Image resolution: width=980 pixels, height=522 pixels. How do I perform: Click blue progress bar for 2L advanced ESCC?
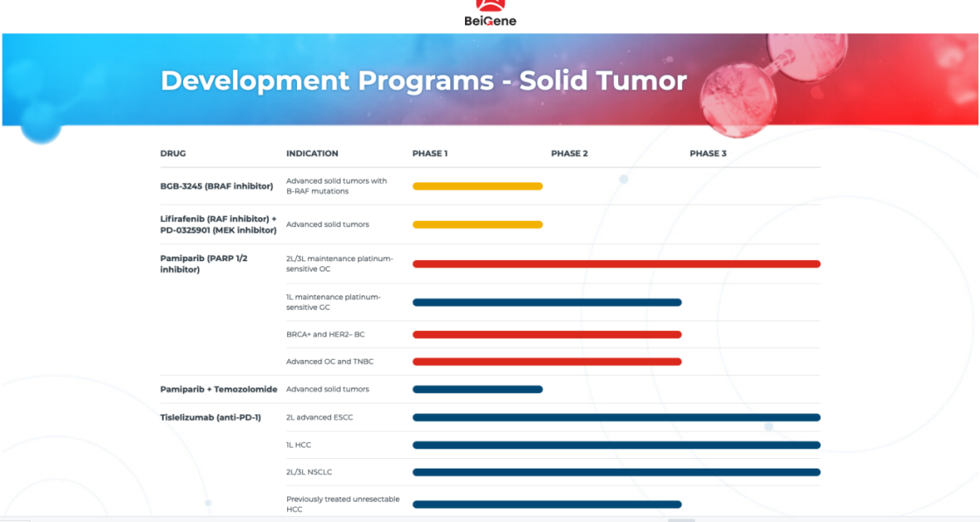click(x=617, y=418)
